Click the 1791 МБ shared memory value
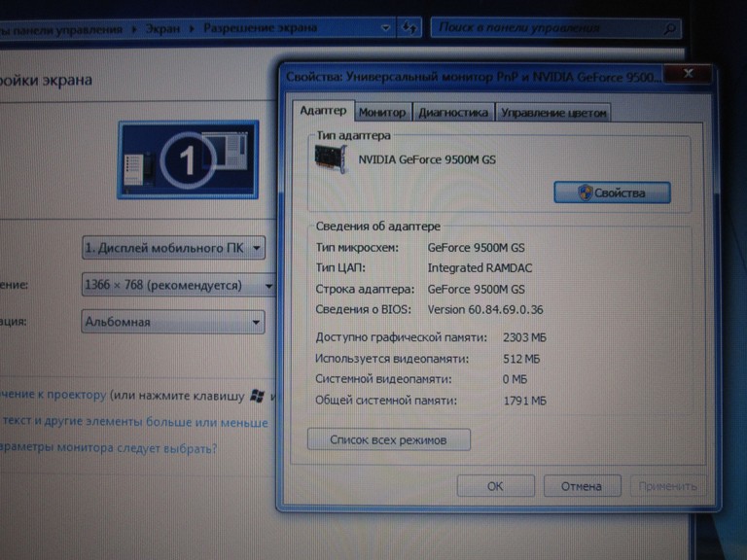 coord(525,401)
